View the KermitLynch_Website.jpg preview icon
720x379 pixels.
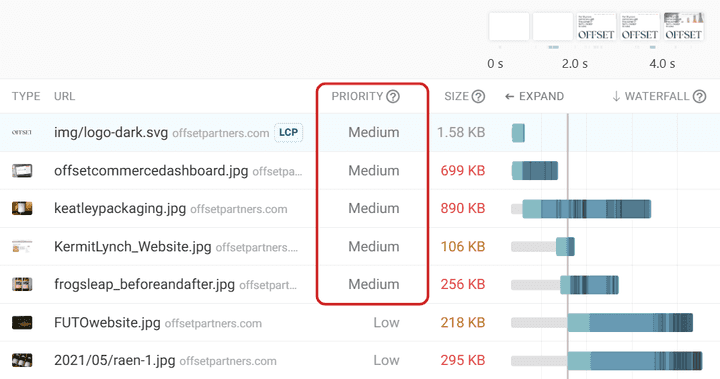(22, 247)
